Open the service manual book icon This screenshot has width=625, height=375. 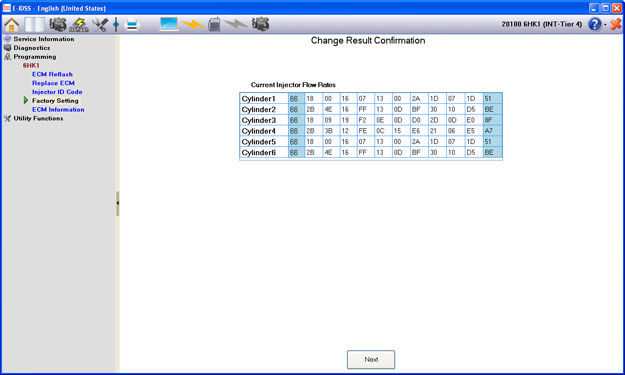point(35,25)
